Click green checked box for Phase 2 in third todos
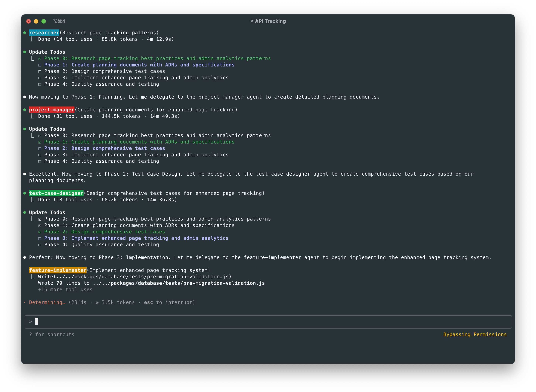 (x=40, y=232)
